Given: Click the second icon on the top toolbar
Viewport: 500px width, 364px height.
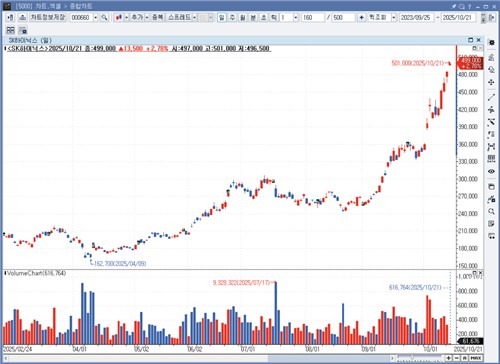Looking at the screenshot, I should (x=22, y=17).
